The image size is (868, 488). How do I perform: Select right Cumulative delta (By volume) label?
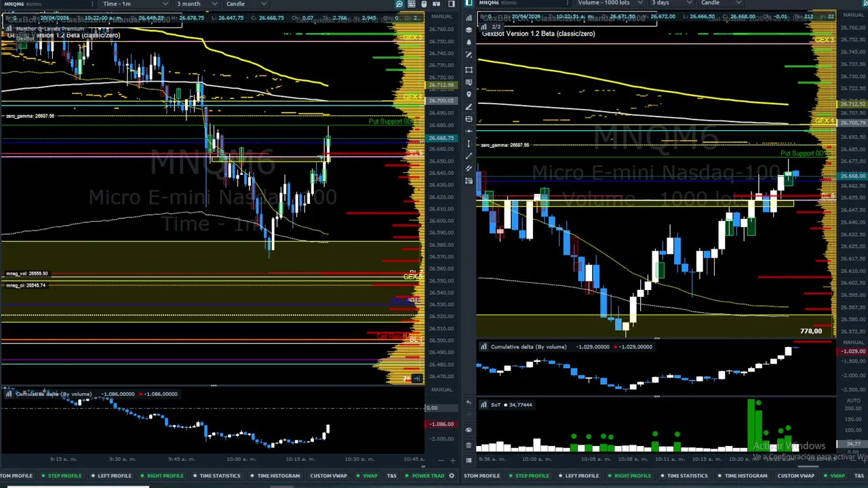[x=528, y=346]
